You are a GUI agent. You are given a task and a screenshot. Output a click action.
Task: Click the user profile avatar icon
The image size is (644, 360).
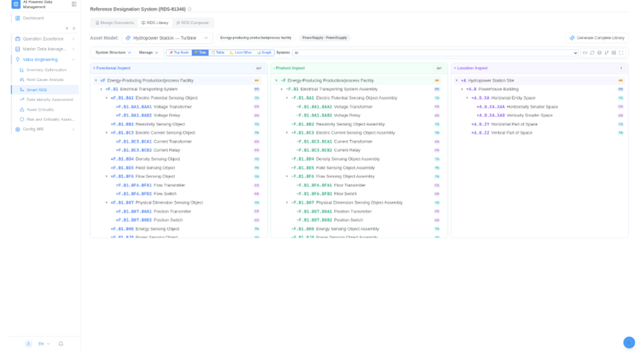tap(28, 343)
